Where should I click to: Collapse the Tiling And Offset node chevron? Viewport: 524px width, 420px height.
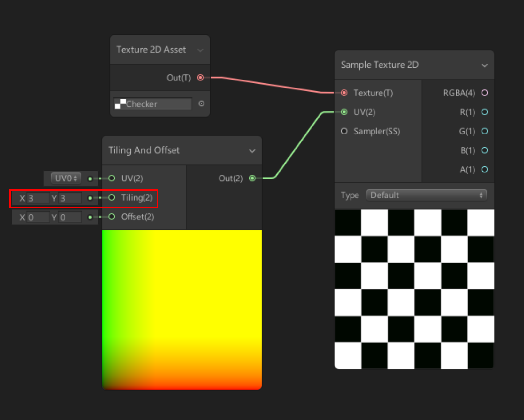(x=252, y=151)
